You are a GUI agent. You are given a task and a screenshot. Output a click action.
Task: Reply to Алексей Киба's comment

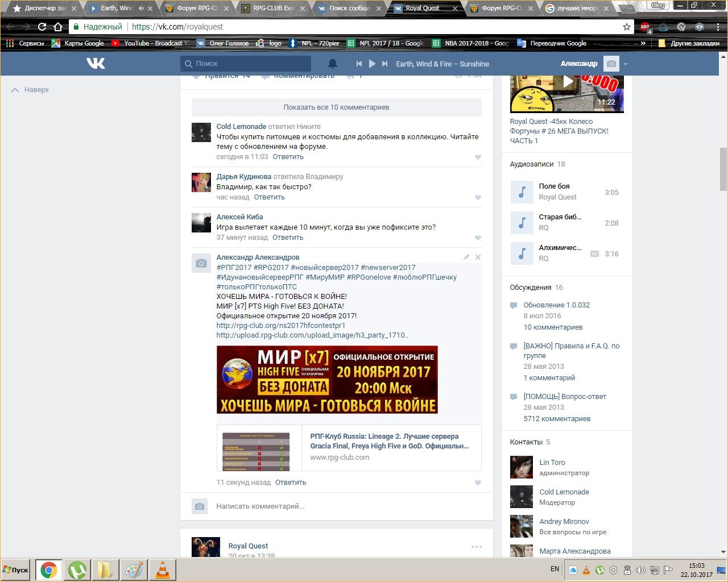click(x=288, y=238)
